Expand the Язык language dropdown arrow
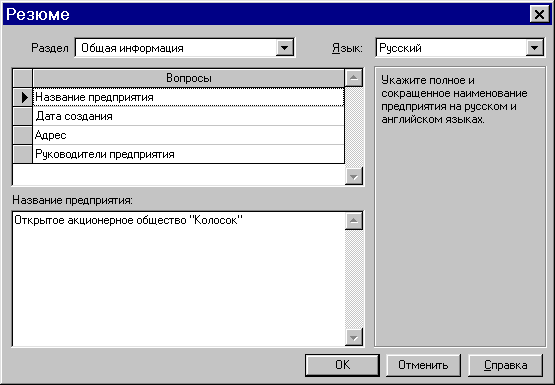This screenshot has height=385, width=555. 534,47
